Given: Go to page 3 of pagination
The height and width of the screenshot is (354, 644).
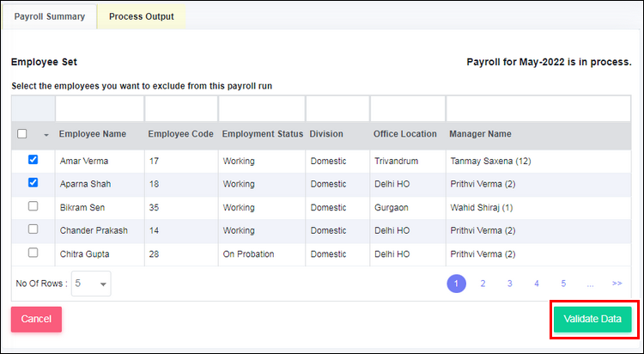Looking at the screenshot, I should [510, 284].
